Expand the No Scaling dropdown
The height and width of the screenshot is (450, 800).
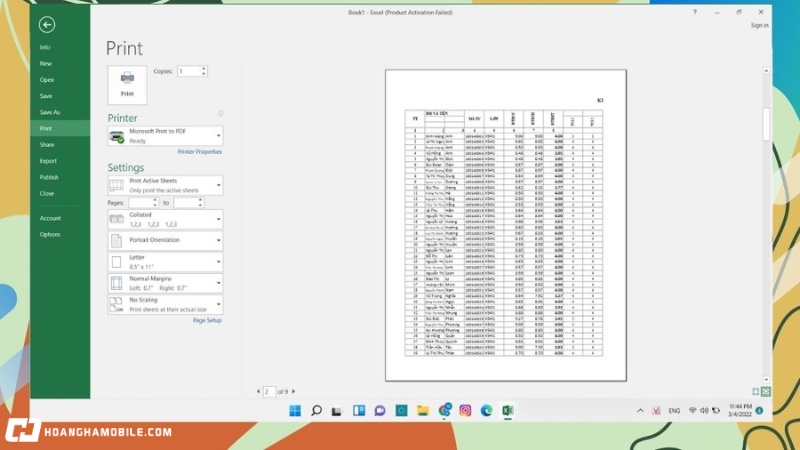point(165,305)
